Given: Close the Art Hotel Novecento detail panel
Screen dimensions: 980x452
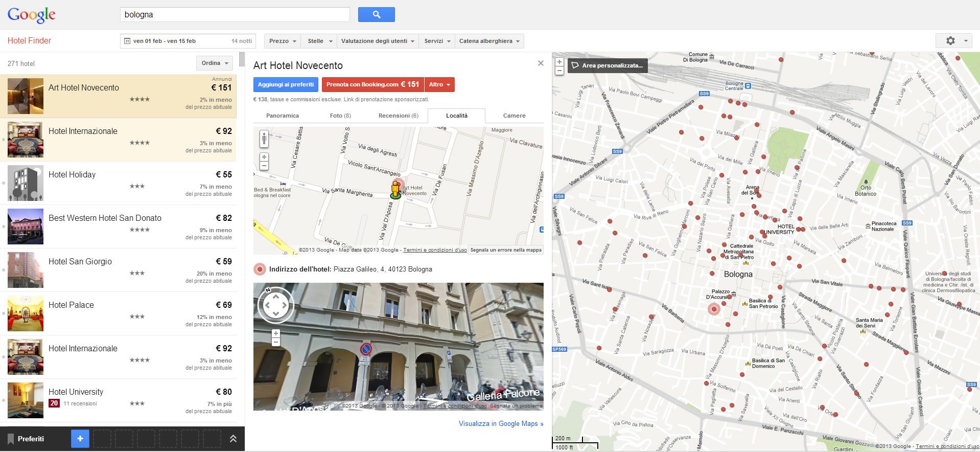Looking at the screenshot, I should click(x=541, y=63).
